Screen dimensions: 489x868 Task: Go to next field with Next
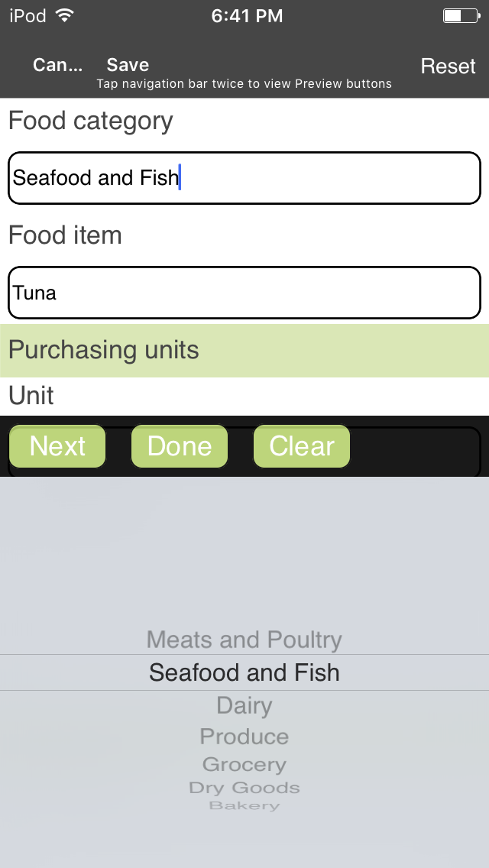click(x=57, y=446)
